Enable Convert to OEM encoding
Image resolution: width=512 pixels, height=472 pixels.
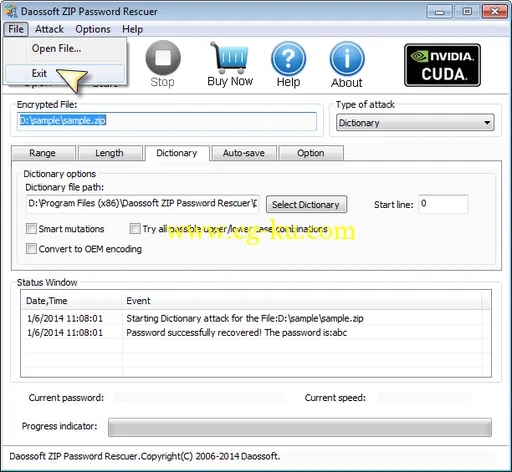tap(31, 249)
